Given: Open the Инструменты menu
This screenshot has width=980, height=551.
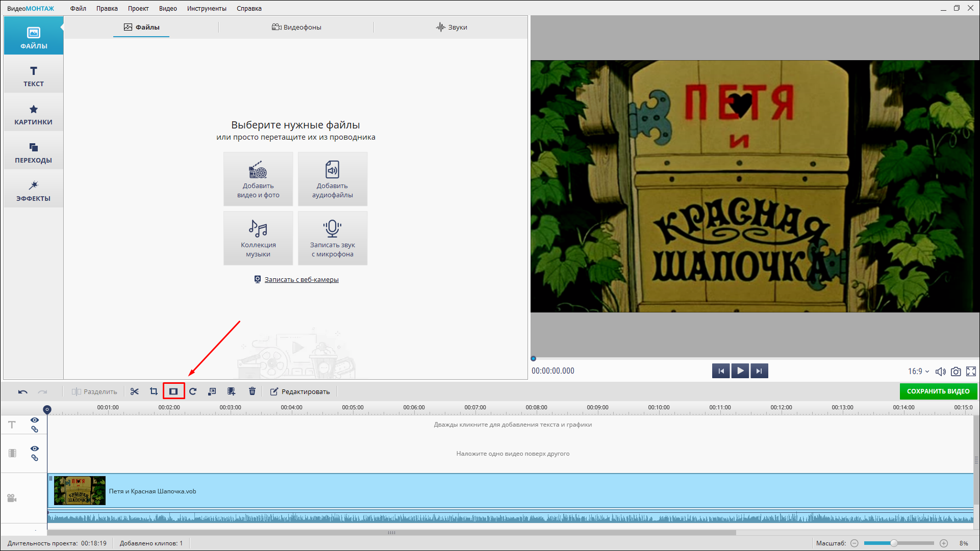Looking at the screenshot, I should 207,9.
